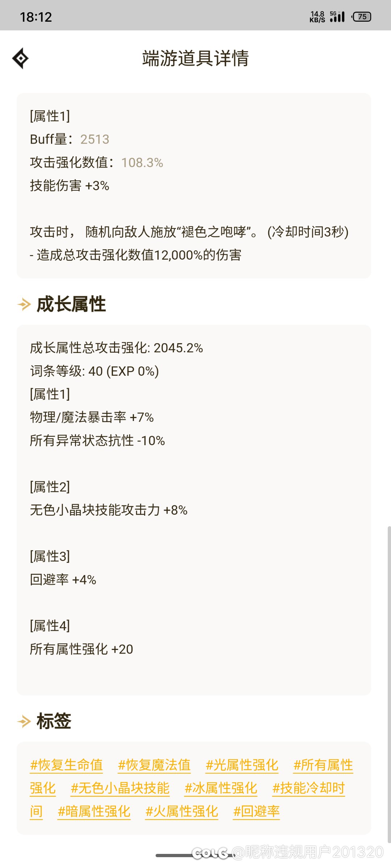Open the #所有属性强化 tag

[323, 765]
